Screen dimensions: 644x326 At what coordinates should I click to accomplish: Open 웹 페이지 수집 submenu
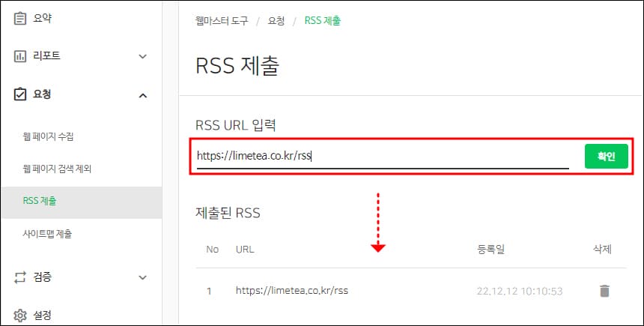49,136
